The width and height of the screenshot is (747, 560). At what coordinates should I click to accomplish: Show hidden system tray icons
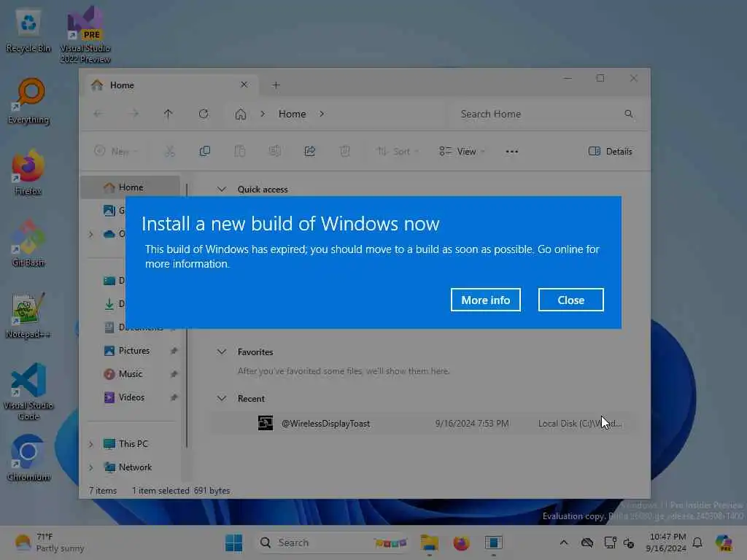(564, 542)
